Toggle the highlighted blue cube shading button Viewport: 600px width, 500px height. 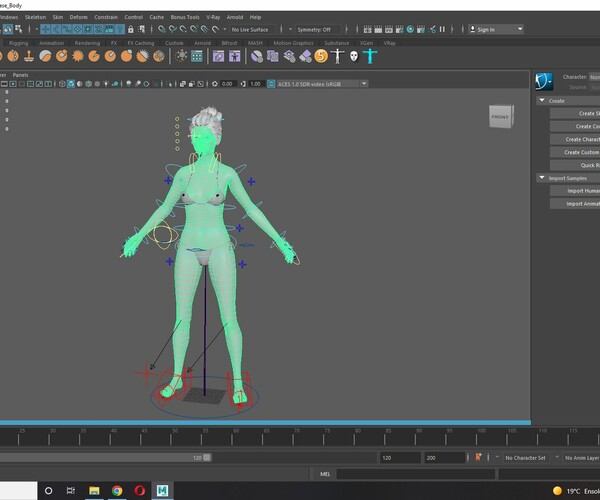tap(71, 84)
